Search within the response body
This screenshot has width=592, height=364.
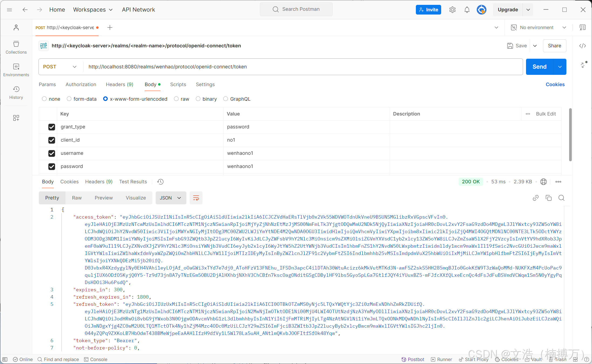(x=562, y=198)
